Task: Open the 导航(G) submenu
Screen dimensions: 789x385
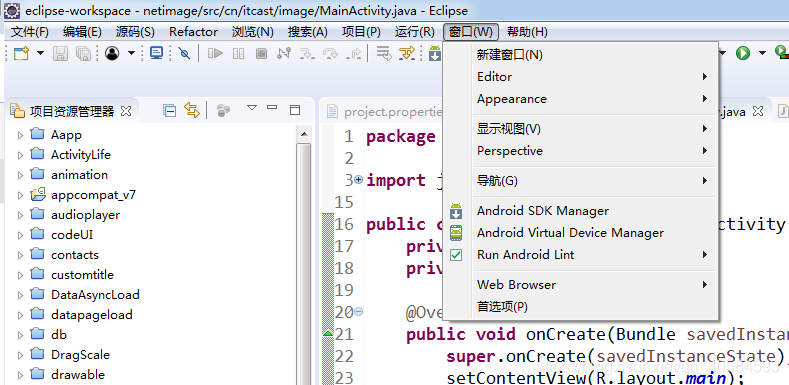Action: (x=580, y=181)
